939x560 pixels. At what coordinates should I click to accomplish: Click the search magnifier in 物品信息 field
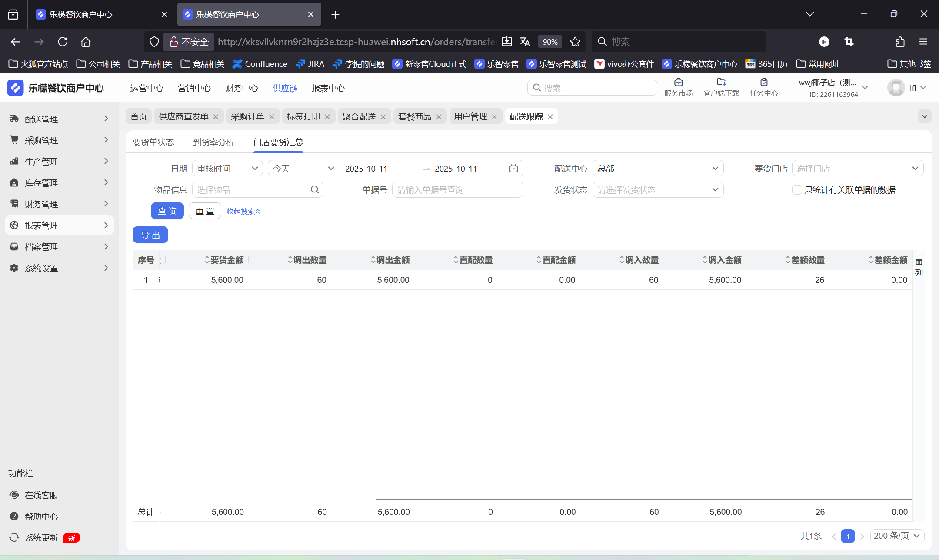pyautogui.click(x=315, y=190)
